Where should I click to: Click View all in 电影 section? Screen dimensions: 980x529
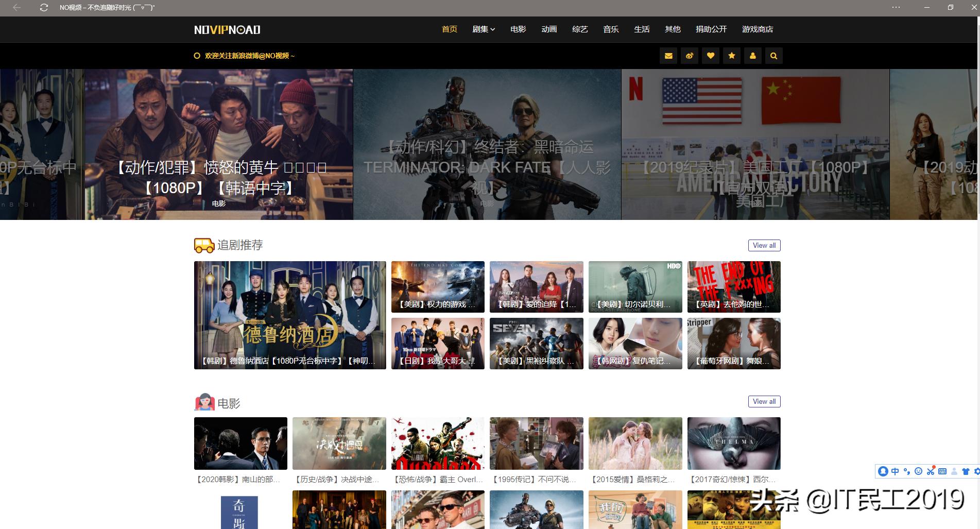click(764, 401)
